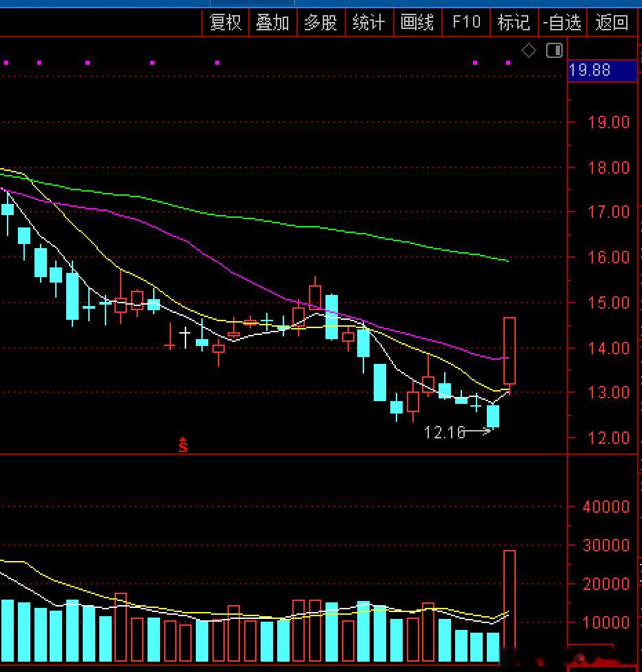
Task: Click the magenta dot nearest the diamond icon
Action: point(508,63)
